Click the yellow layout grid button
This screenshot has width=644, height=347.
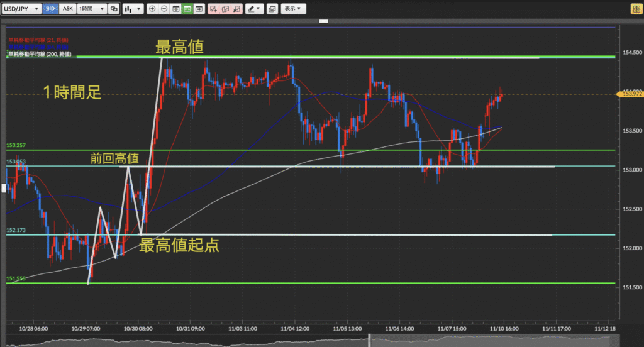pos(636,9)
